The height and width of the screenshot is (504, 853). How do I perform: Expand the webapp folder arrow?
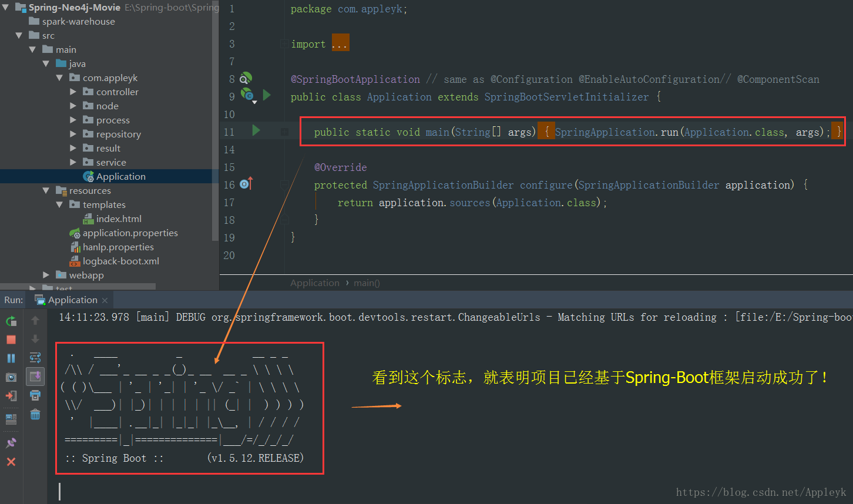point(46,275)
